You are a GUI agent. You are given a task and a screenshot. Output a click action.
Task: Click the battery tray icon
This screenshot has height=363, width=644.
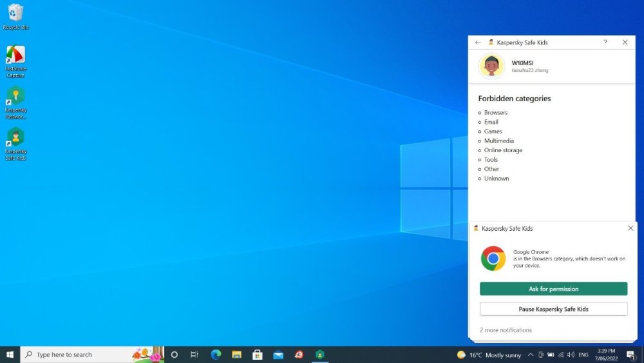tap(551, 355)
